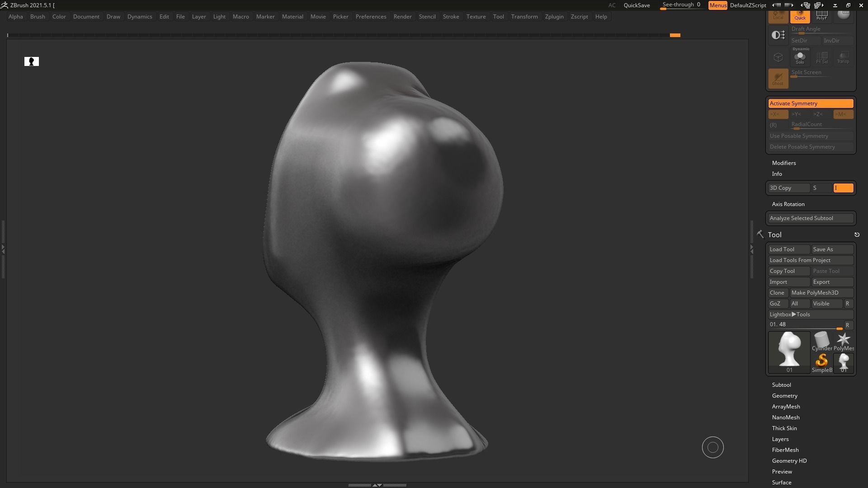Select the Cylinder3D tool thumbnail
The width and height of the screenshot is (868, 488).
(x=821, y=341)
